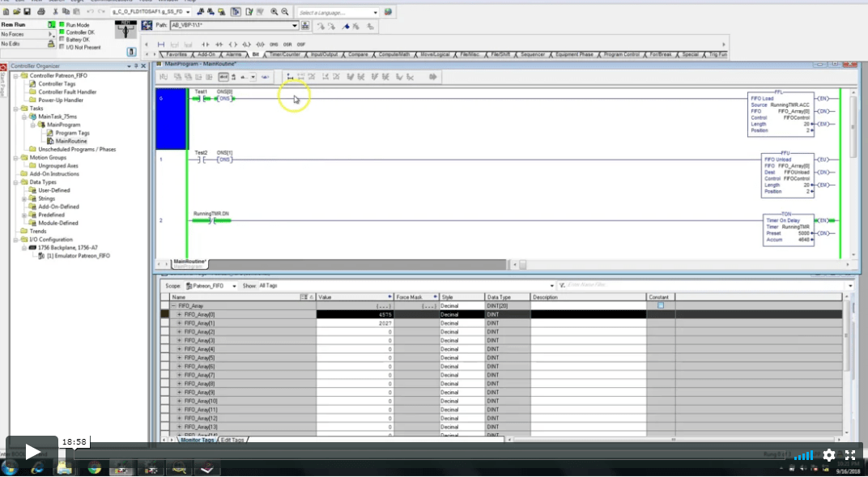Click the video fullscreen icon

tap(850, 455)
